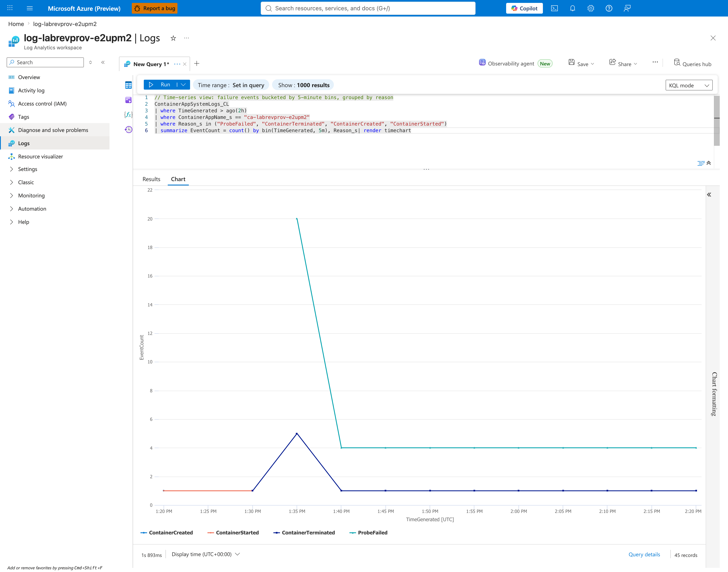
Task: Collapse the query editor with double-up arrows
Action: click(709, 163)
